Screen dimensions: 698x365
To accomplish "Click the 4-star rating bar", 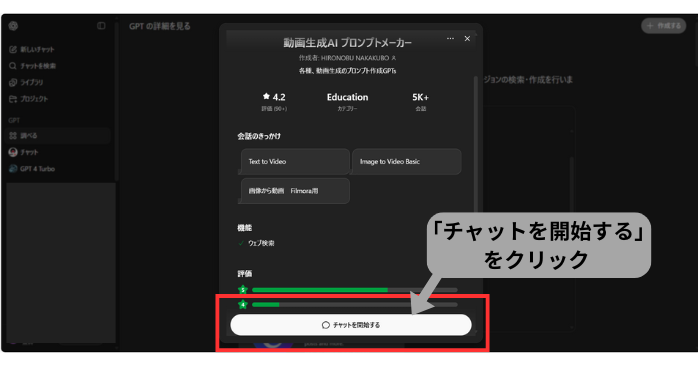I will pyautogui.click(x=355, y=304).
